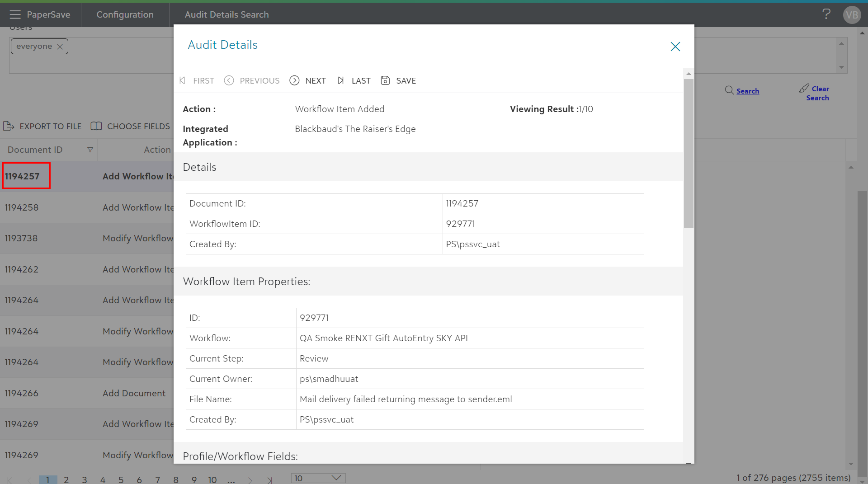Save the audit details
This screenshot has width=868, height=484.
(x=398, y=81)
